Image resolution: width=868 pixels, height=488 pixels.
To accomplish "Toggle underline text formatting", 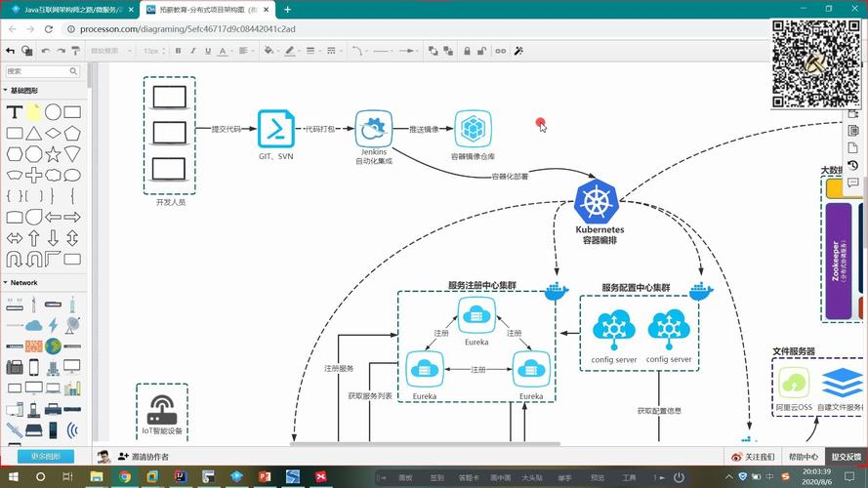I will click(208, 51).
